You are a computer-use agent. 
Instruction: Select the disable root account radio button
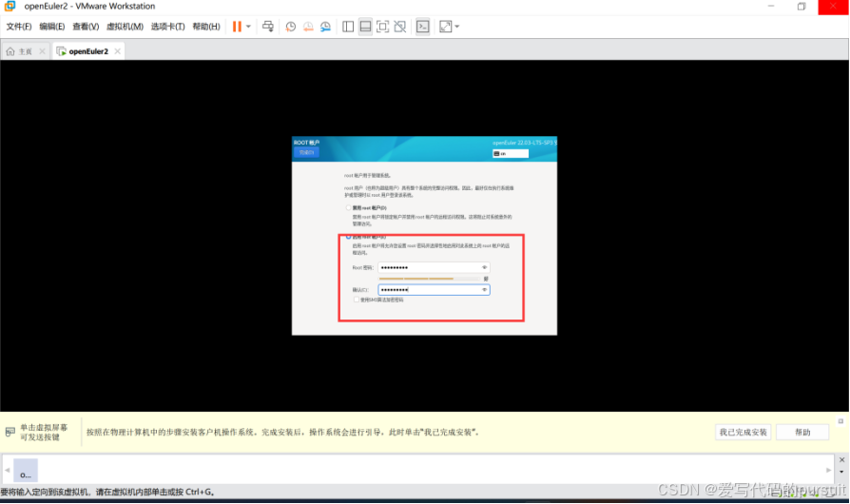point(349,207)
